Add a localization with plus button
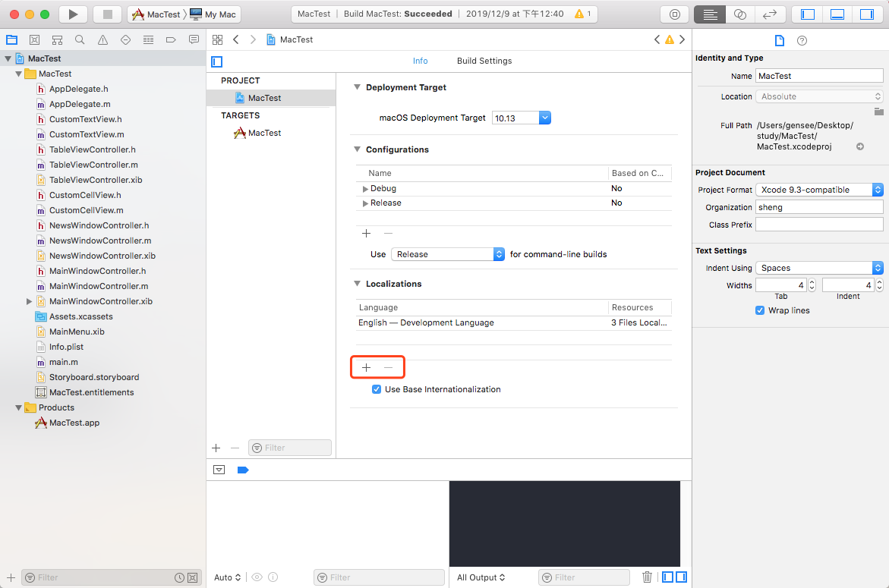This screenshot has height=588, width=889. tap(366, 368)
